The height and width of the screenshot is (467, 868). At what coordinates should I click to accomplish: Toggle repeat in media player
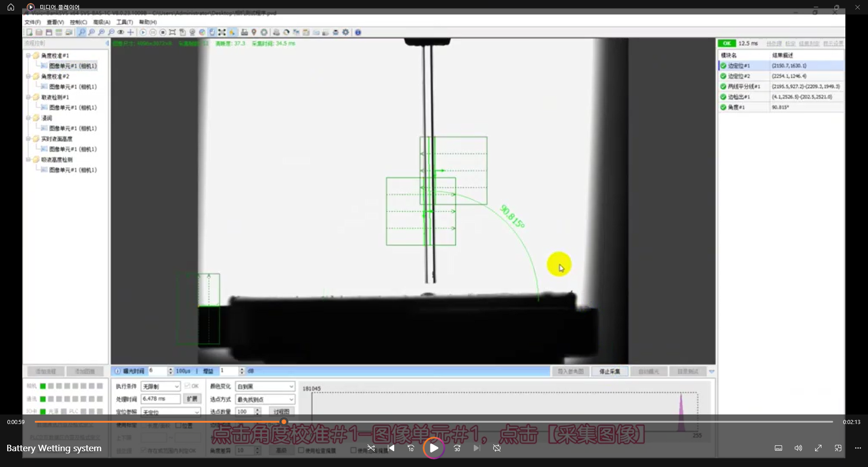pos(497,448)
